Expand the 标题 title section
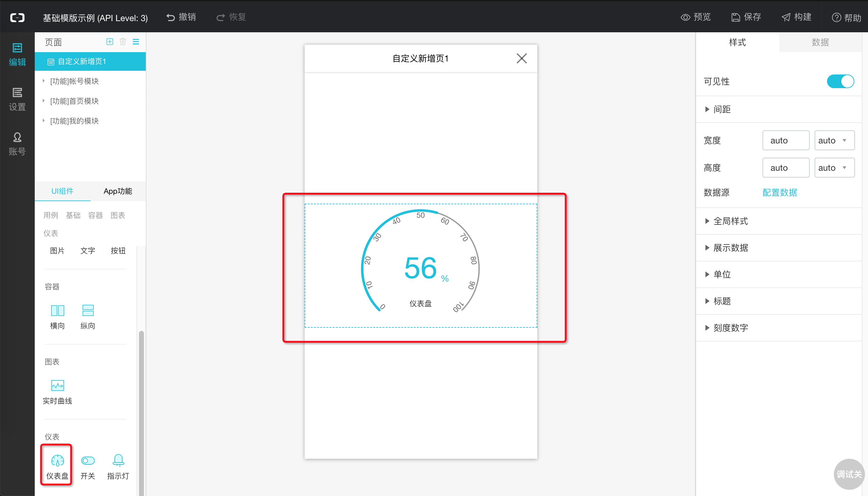Viewport: 868px width, 496px height. 778,301
